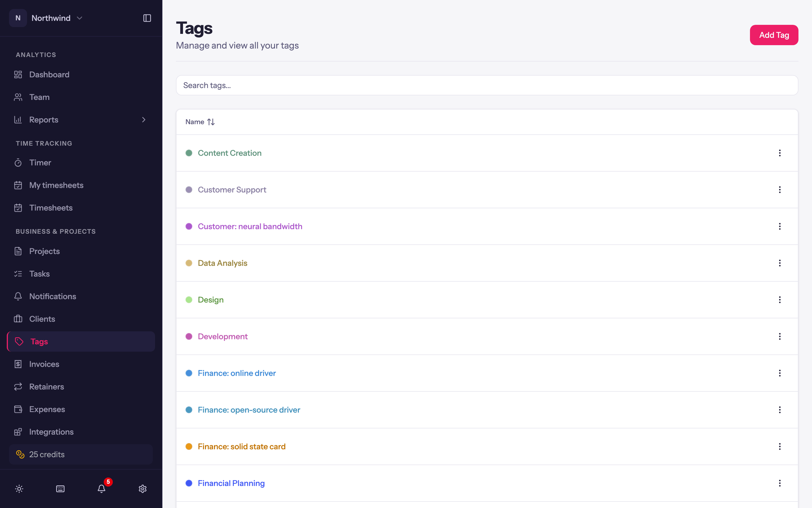
Task: Navigate to My timesheets
Action: tap(81, 185)
